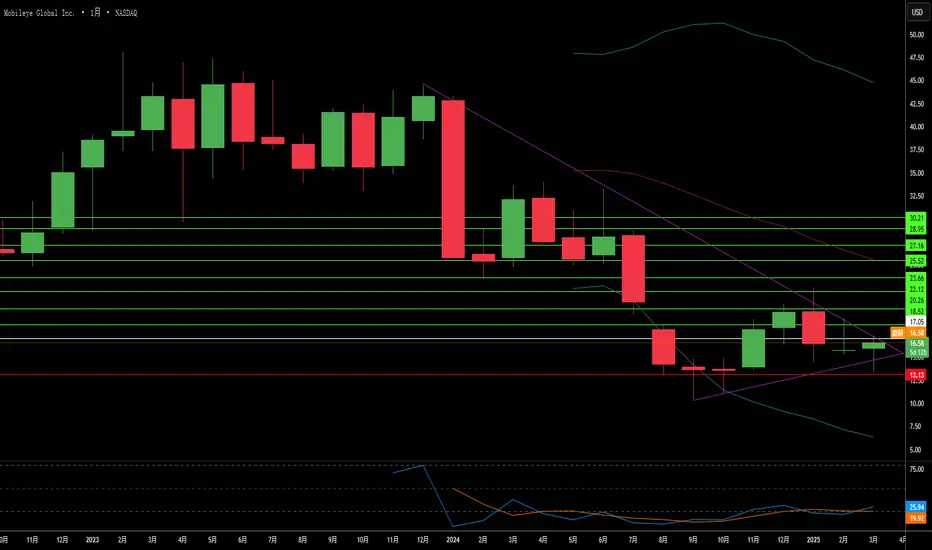Select the purple descending trendline
The height and width of the screenshot is (550, 932).
coord(663,219)
